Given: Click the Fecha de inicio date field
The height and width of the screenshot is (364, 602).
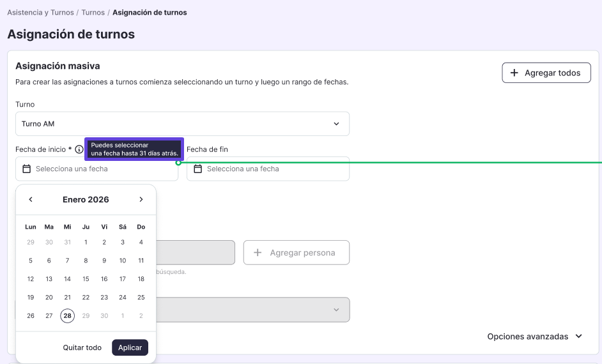Looking at the screenshot, I should point(96,169).
